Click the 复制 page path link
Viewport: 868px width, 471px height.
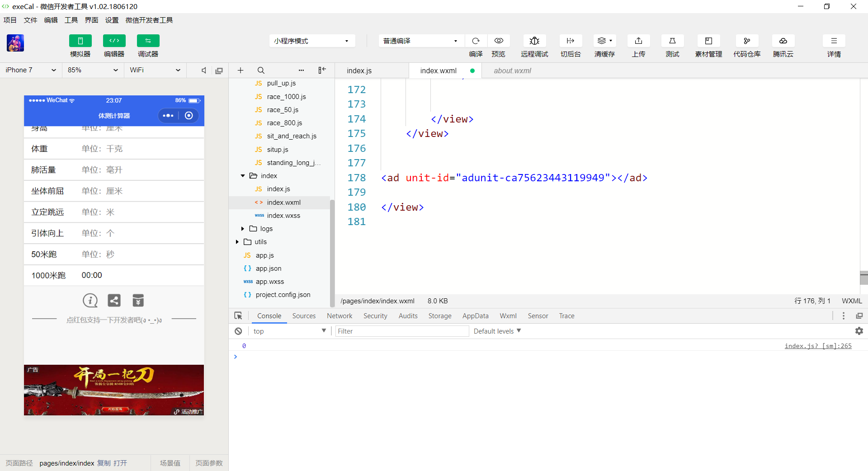coord(104,463)
